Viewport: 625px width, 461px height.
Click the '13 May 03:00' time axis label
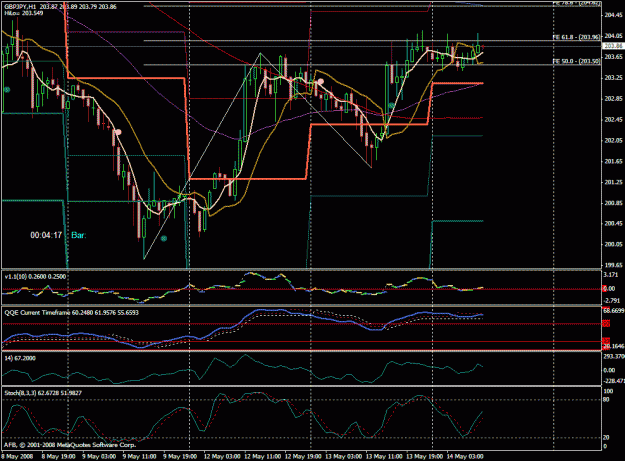pos(344,456)
